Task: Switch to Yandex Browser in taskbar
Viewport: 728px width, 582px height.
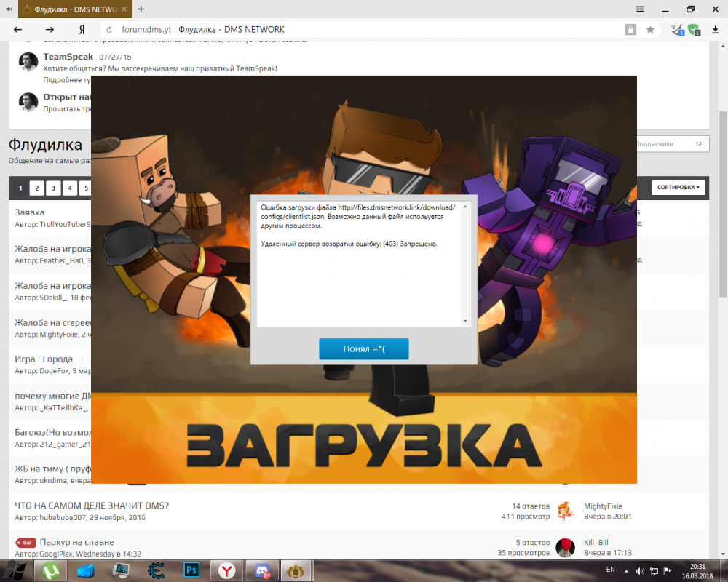Action: coord(226,570)
